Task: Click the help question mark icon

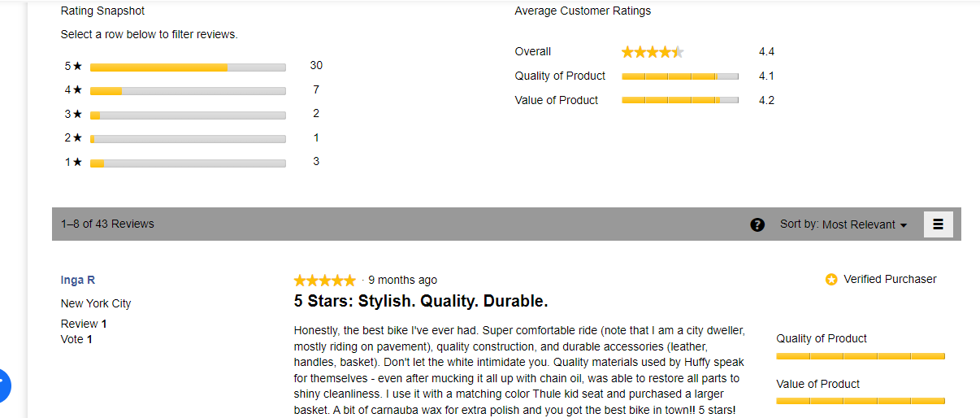Action: (x=757, y=224)
